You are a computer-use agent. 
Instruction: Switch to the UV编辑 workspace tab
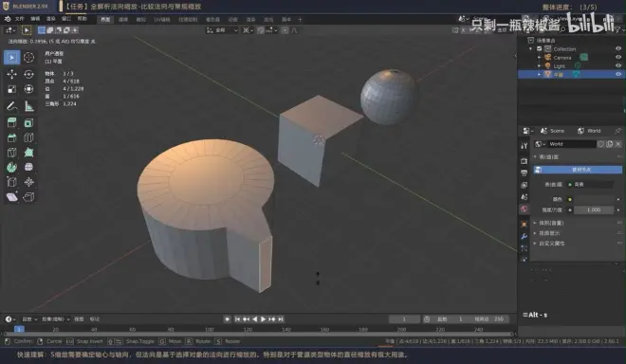pyautogui.click(x=161, y=19)
